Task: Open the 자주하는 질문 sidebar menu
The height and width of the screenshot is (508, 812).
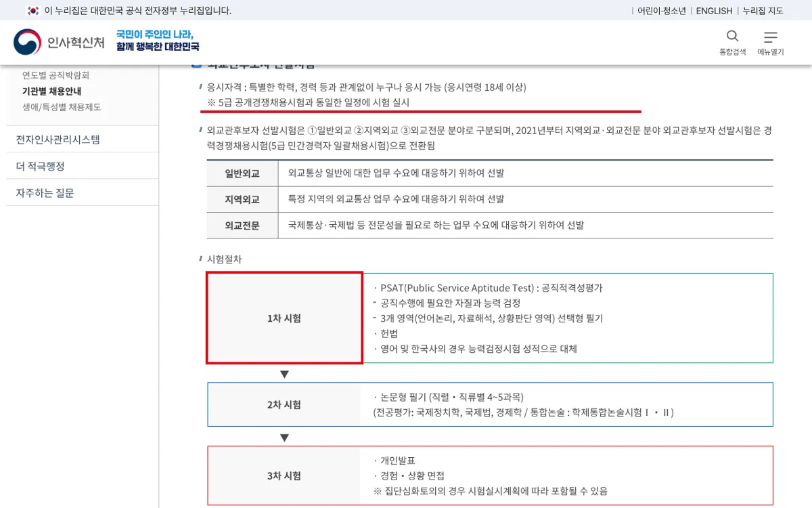Action: point(83,193)
